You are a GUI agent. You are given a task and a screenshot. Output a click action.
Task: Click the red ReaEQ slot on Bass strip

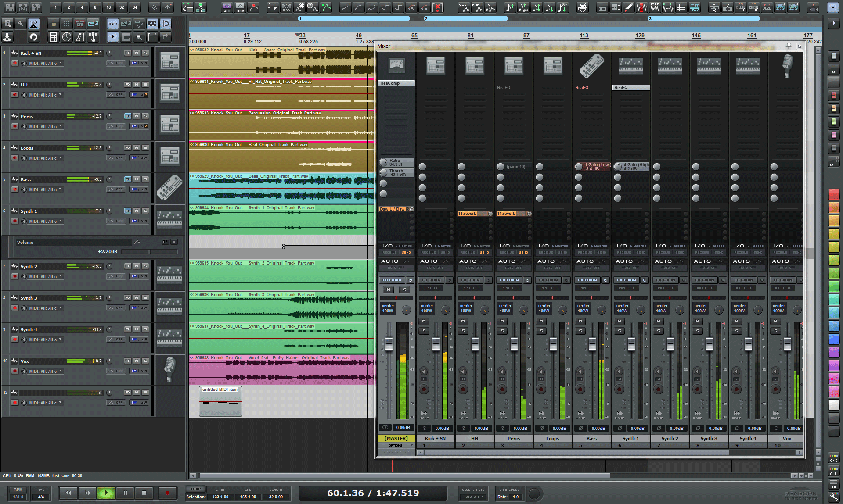pyautogui.click(x=592, y=87)
